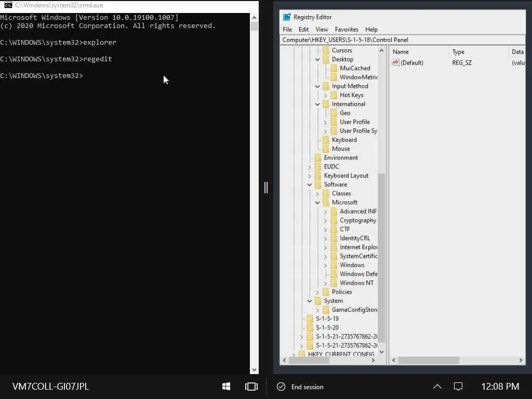
Task: Open the notification center icon
Action: pos(458,387)
